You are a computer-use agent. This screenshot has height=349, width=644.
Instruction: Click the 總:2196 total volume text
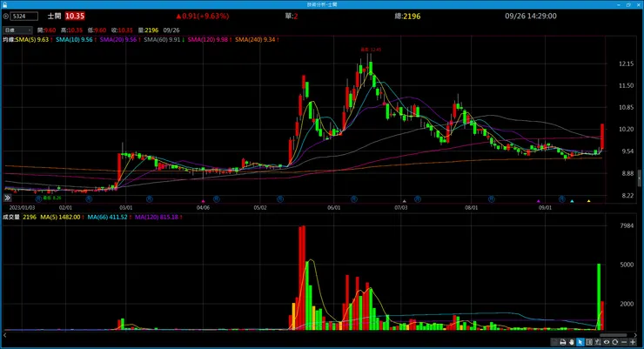[407, 16]
